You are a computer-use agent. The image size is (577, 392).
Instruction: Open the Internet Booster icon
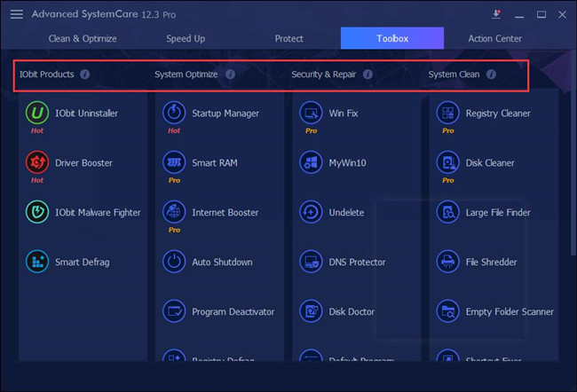(174, 212)
